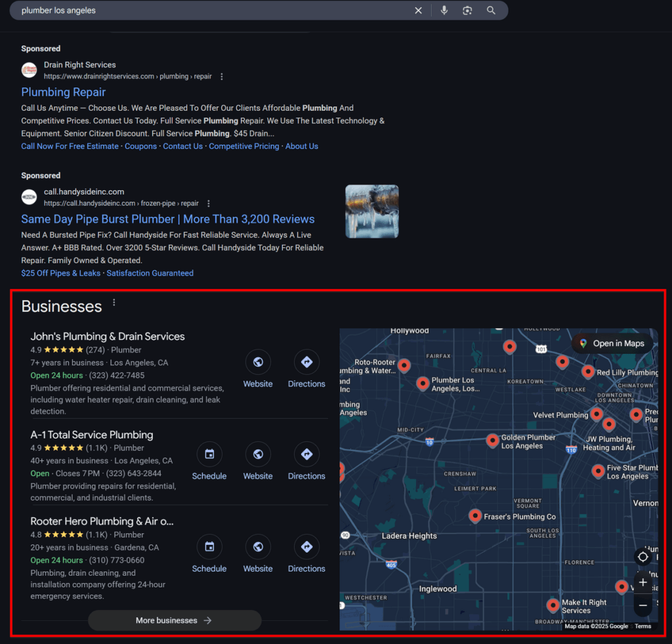Screen dimensions: 672x644
Task: Clear the search box with X icon
Action: [418, 11]
